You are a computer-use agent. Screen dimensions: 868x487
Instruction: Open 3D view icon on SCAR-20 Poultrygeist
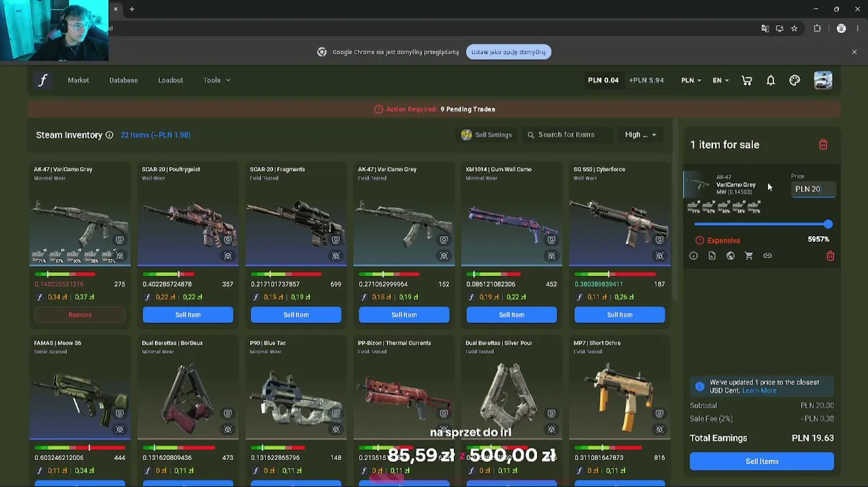228,256
